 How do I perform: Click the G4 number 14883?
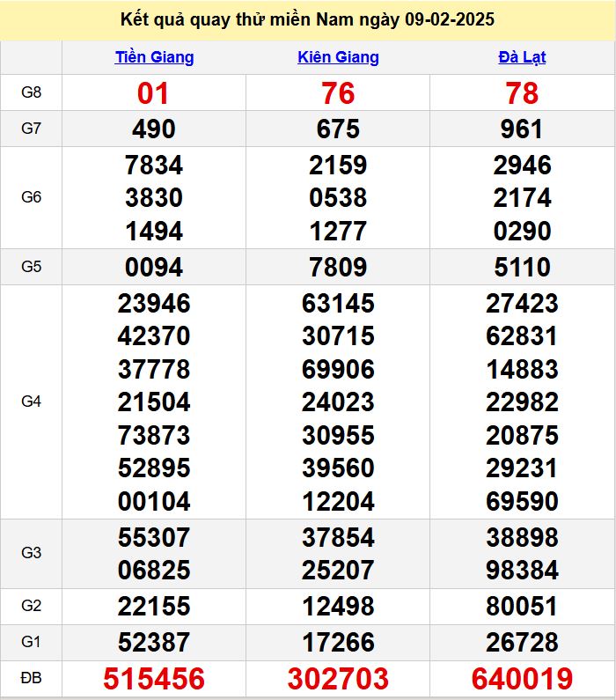click(522, 370)
